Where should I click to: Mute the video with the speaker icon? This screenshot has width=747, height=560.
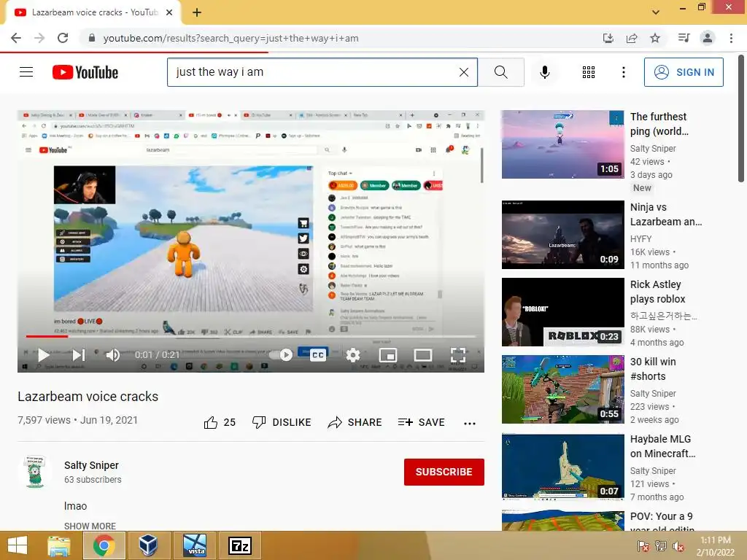tap(113, 355)
